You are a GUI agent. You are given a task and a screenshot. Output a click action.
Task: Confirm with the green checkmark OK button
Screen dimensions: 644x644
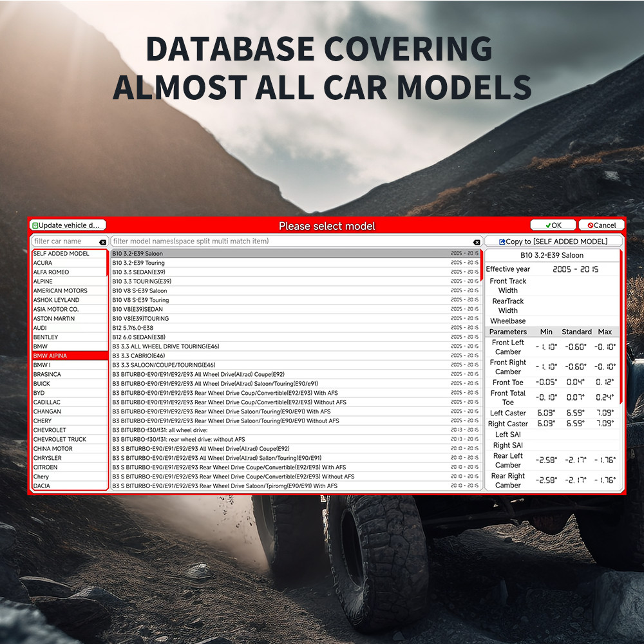pyautogui.click(x=553, y=225)
